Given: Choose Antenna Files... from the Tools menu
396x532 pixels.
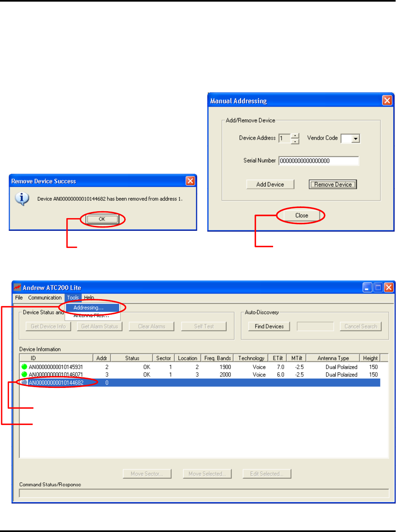Looking at the screenshot, I should pos(92,315).
